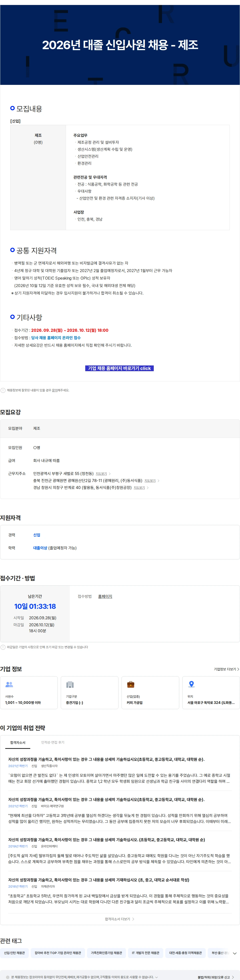
Task: Open the 2021년 하반기 생산직종사자 essay entry
Action: (x=119, y=770)
